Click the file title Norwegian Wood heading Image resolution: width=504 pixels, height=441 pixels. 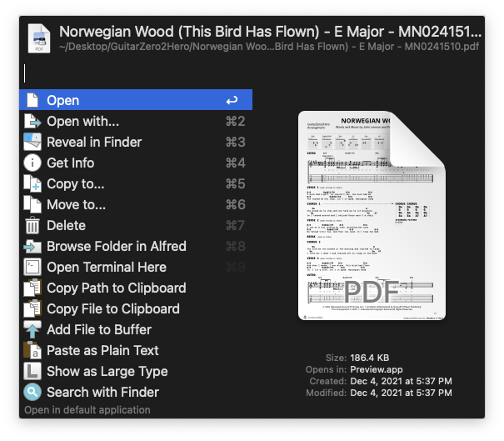point(270,32)
